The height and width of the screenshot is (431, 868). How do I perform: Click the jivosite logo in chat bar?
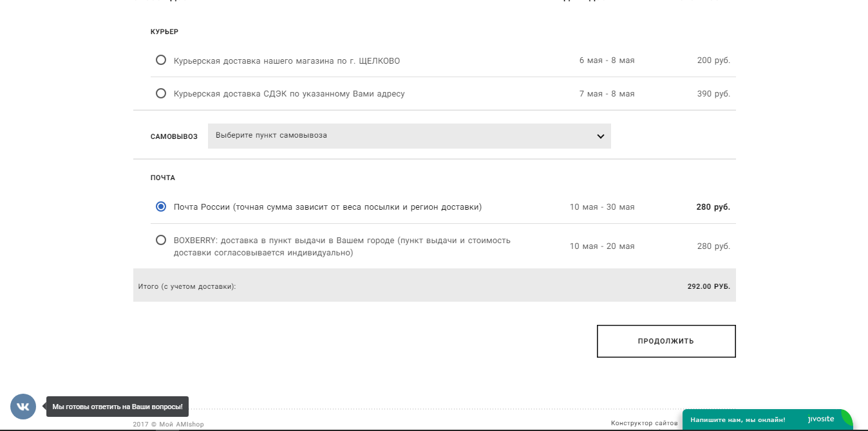pos(821,419)
